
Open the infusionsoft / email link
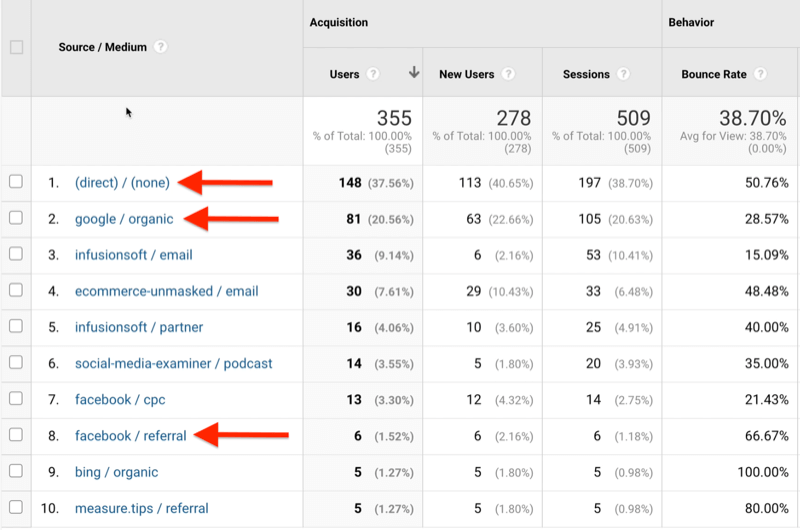[134, 255]
